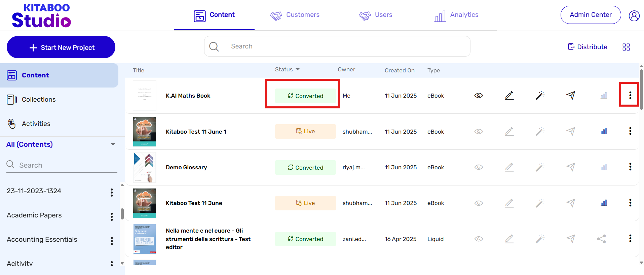Open magic wand tool for K.AI Maths Book
644x275 pixels.
(x=540, y=96)
